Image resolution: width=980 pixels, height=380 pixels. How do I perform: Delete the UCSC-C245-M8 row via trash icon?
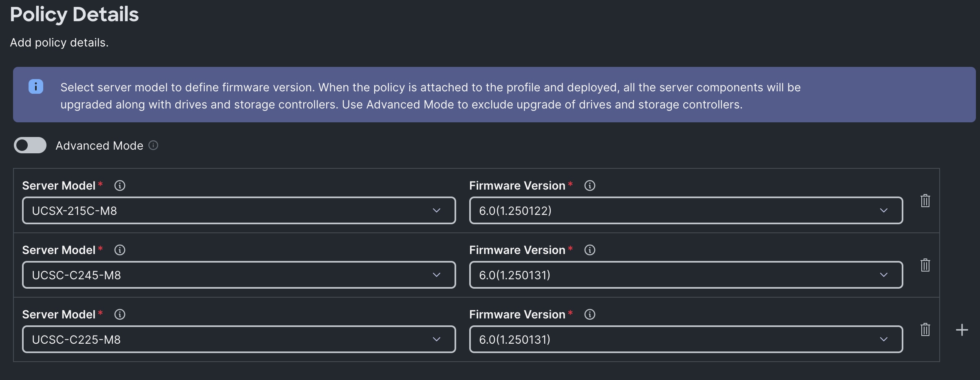point(925,265)
